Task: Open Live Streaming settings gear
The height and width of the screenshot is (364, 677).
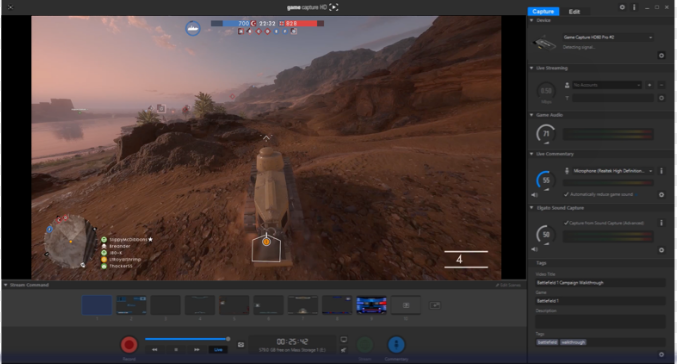Action: coord(661,98)
